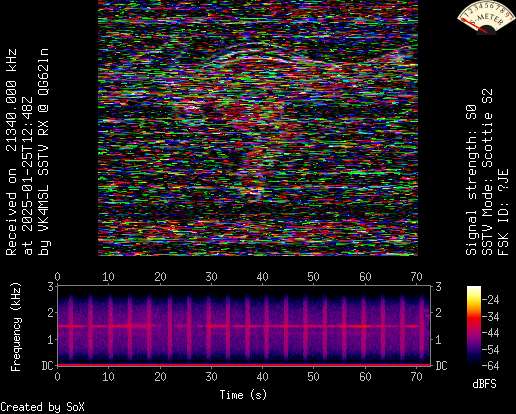
Task: Click the 'dBFS' unit label
Action: pyautogui.click(x=484, y=384)
